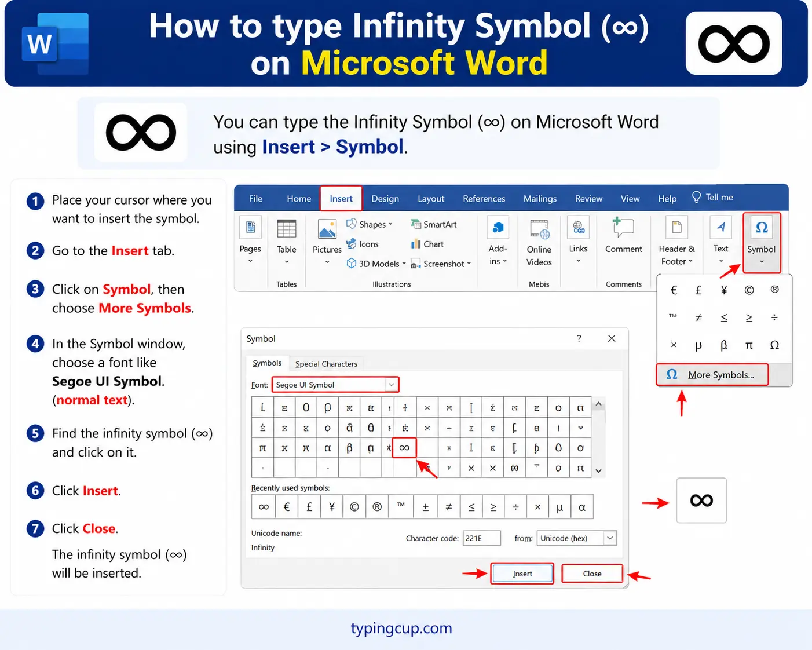Open the Pages menu icon in ribbon
The width and height of the screenshot is (812, 650).
[x=250, y=227]
